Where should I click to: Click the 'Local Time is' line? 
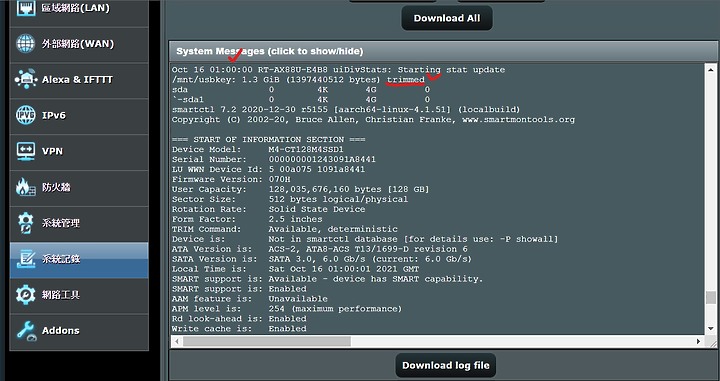tap(295, 269)
